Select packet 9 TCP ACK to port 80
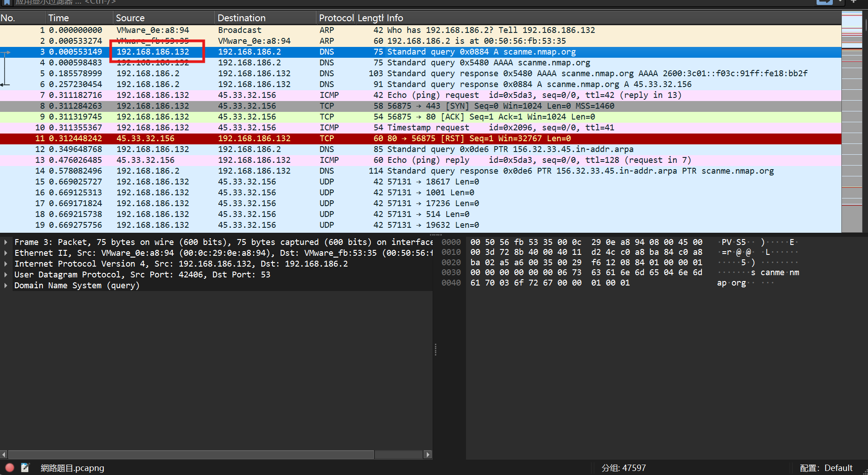The width and height of the screenshot is (868, 475). coord(420,117)
